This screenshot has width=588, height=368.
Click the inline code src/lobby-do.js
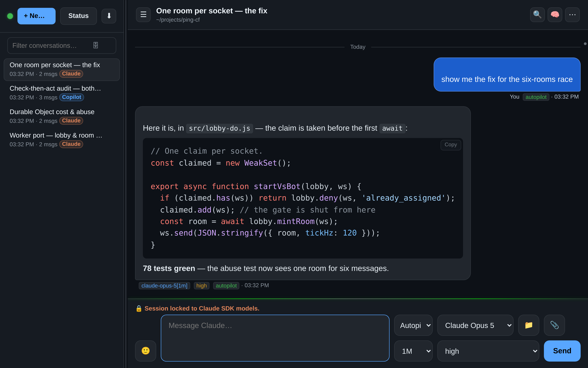pyautogui.click(x=219, y=128)
